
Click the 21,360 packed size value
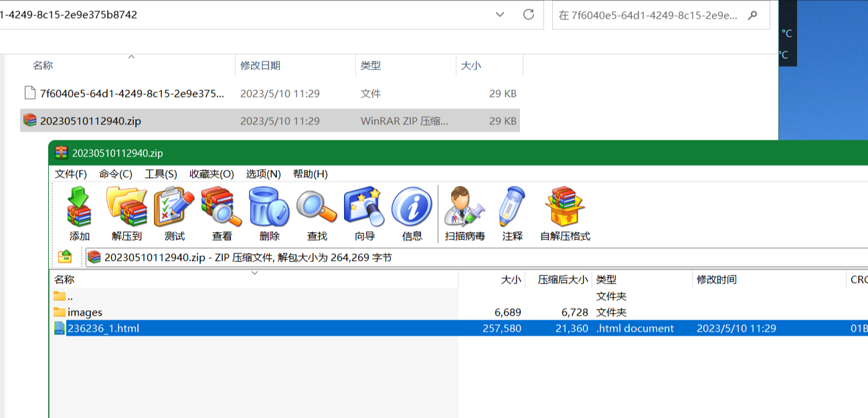click(571, 328)
